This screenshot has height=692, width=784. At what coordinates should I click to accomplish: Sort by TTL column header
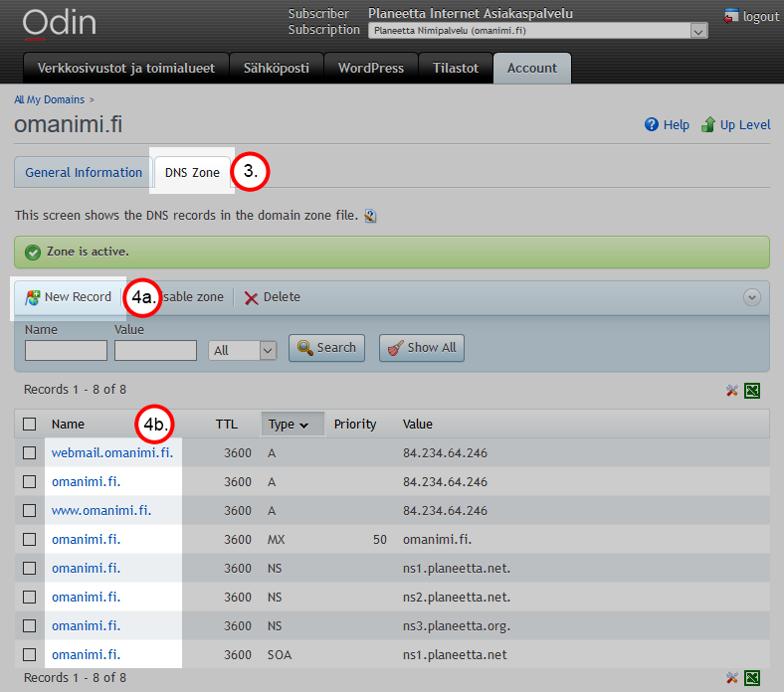227,425
